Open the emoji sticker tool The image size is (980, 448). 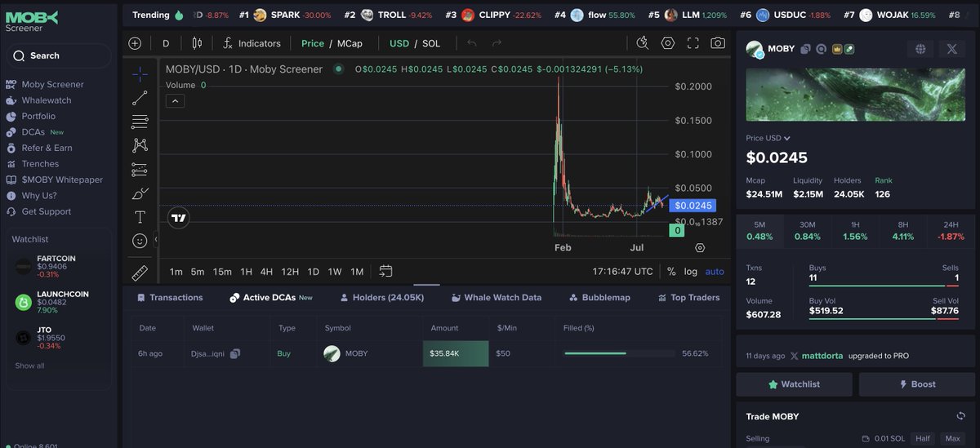(x=140, y=241)
